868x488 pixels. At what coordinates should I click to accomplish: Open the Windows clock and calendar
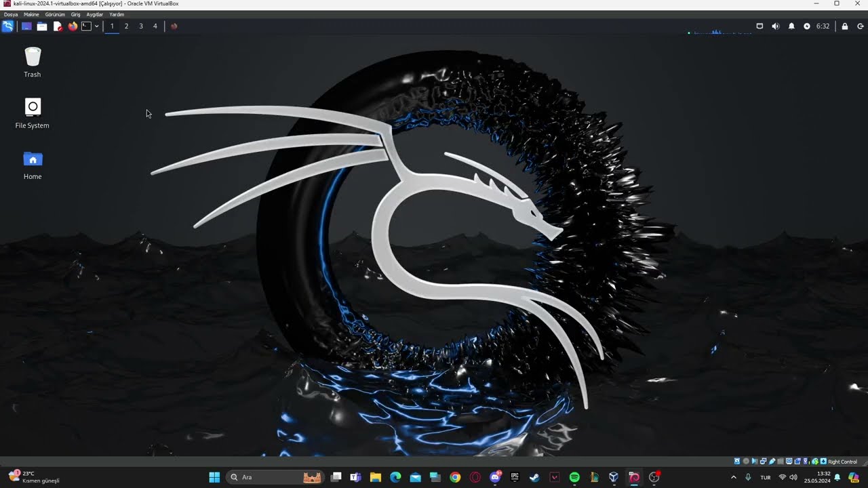[x=817, y=477]
